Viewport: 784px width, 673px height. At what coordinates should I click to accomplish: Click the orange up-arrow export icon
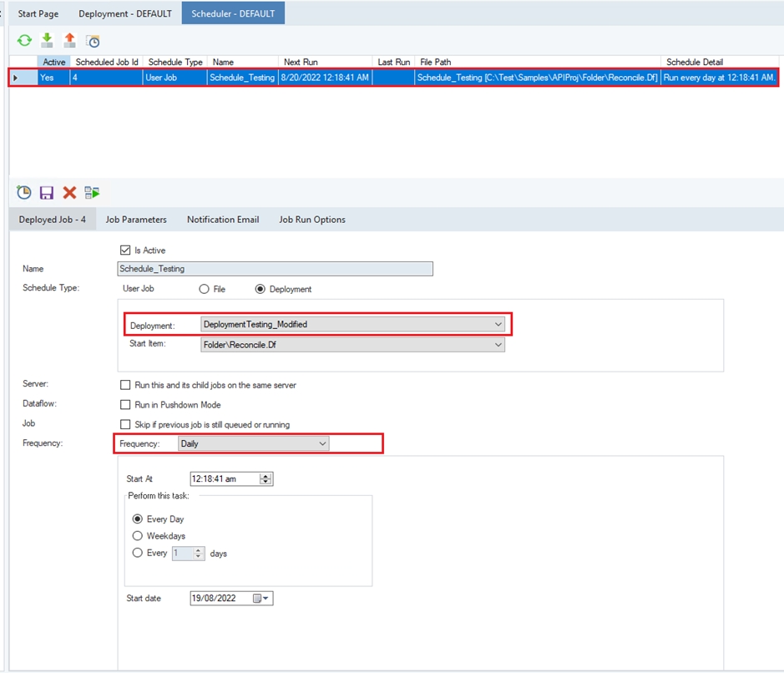tap(70, 40)
